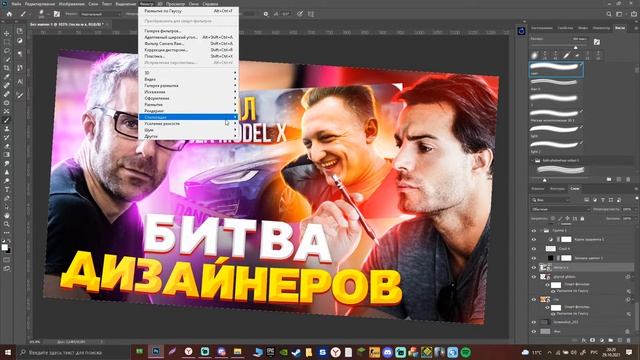This screenshot has height=360, width=640.
Task: Delete brush trash icon in the Brushes panel
Action: (628, 179)
